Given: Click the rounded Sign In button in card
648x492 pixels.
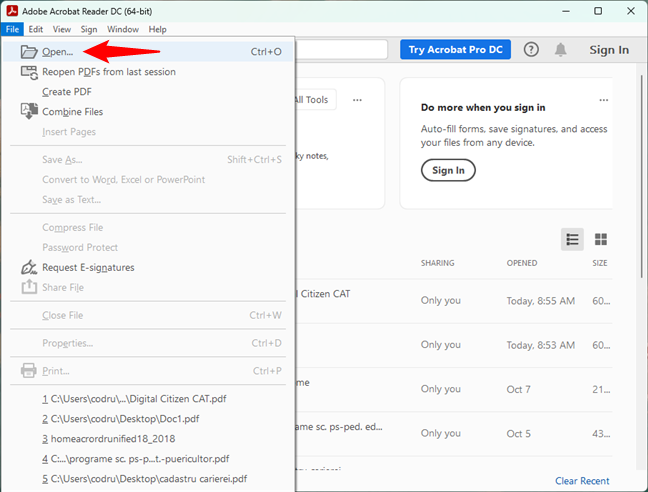Looking at the screenshot, I should (x=448, y=170).
